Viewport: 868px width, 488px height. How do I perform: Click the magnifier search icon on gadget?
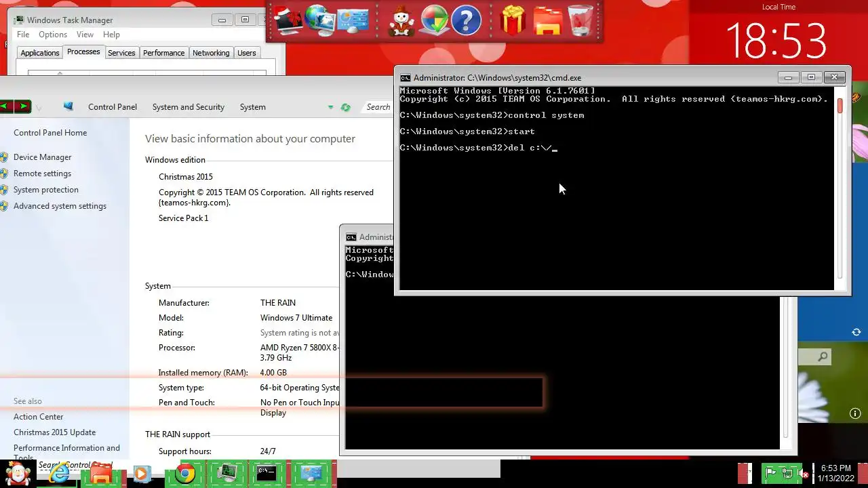[823, 357]
